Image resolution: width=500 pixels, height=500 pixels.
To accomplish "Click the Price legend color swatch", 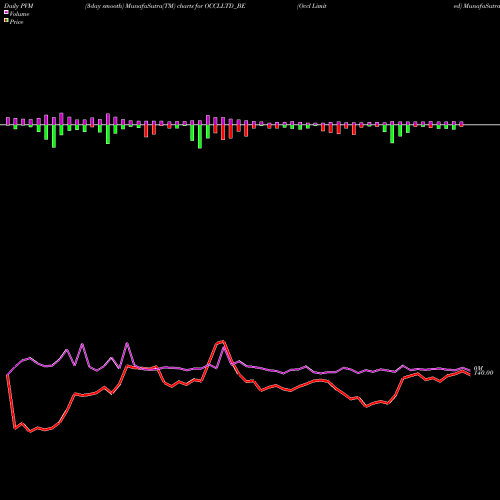I will pyautogui.click(x=6, y=21).
